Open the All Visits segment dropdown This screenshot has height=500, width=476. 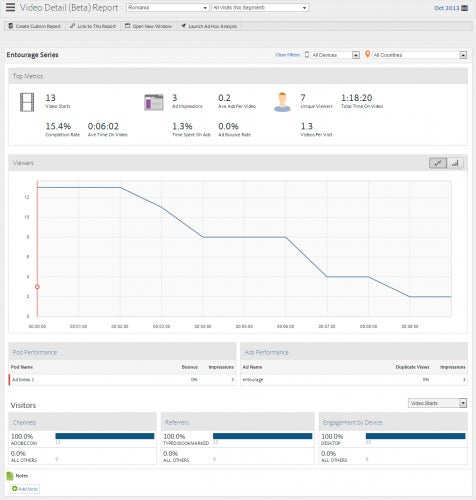point(260,7)
